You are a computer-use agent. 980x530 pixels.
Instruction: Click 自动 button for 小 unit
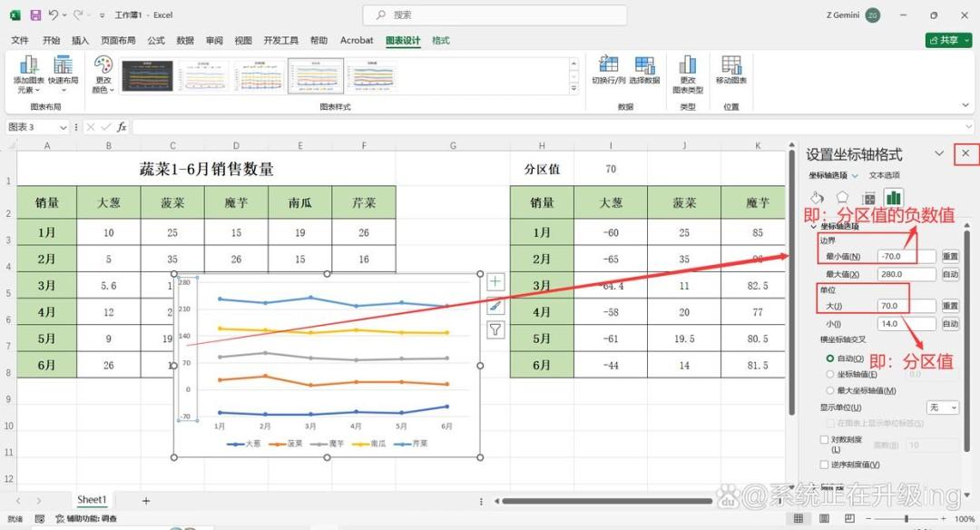pos(950,324)
